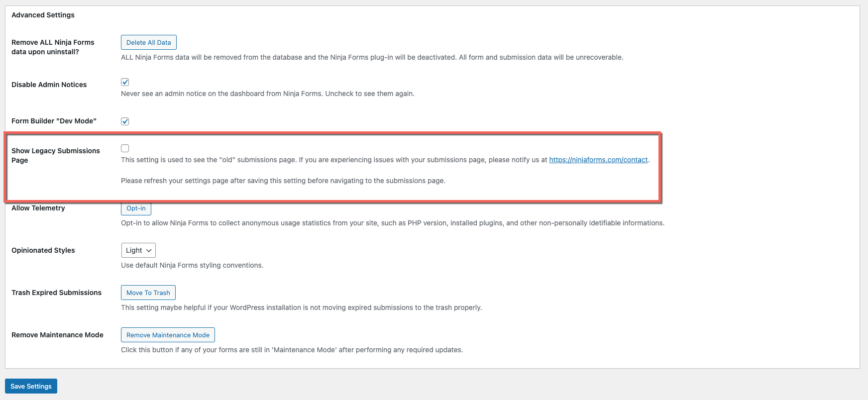Save settings with the Save Settings button
The height and width of the screenshot is (400, 868).
[31, 386]
